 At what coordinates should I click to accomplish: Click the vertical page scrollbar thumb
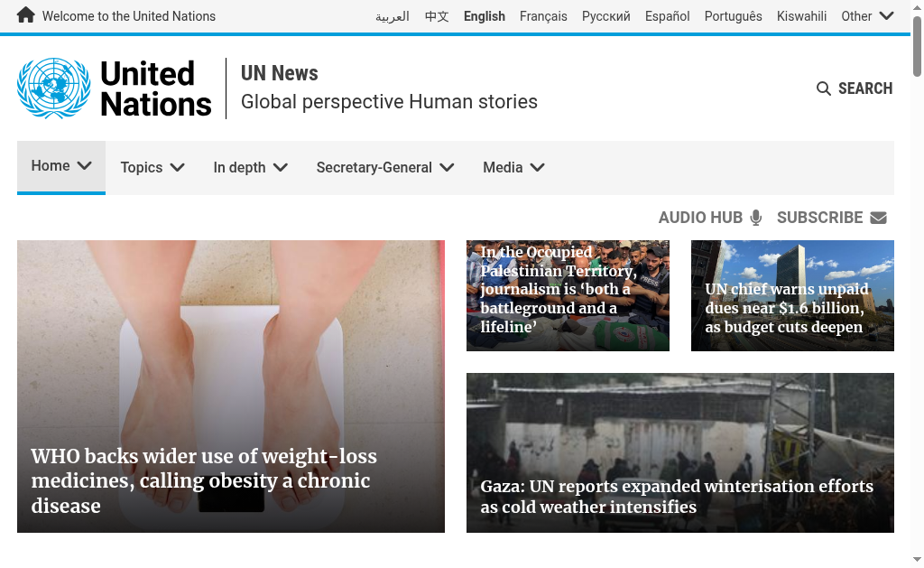(917, 46)
